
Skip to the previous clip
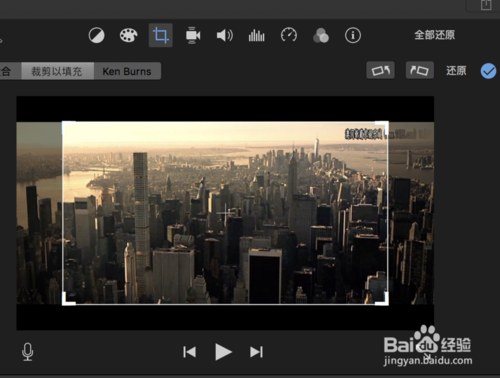coord(189,352)
